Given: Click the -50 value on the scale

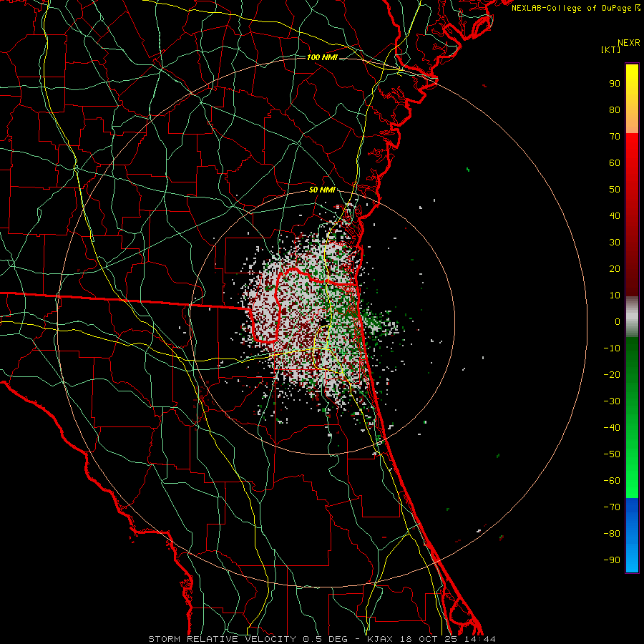Looking at the screenshot, I should click(612, 454).
